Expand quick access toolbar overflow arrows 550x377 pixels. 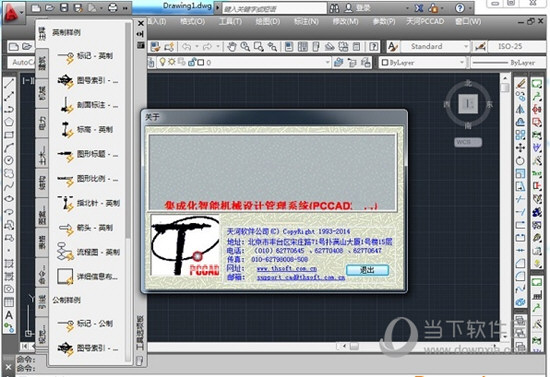(125, 8)
